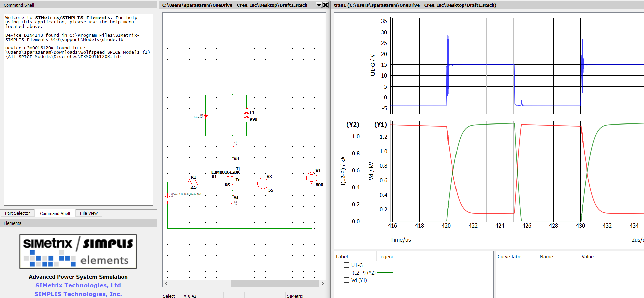Select the V1 voltage source symbol
The image size is (644, 298).
click(312, 178)
